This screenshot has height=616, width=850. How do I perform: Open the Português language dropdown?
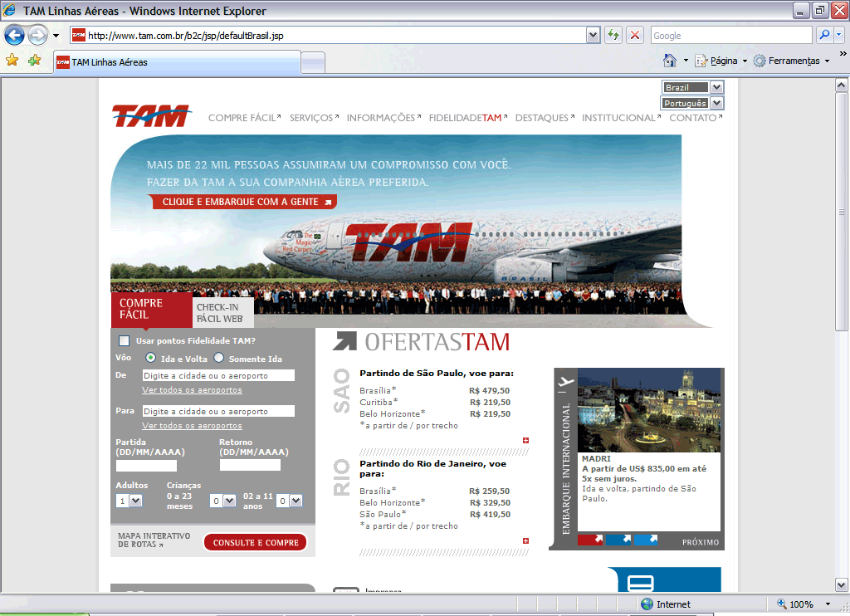692,103
